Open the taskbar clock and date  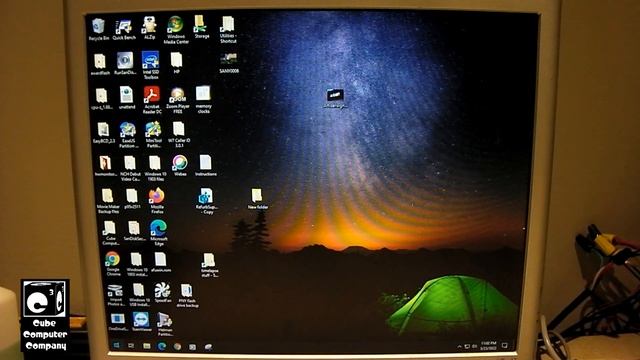(x=488, y=346)
